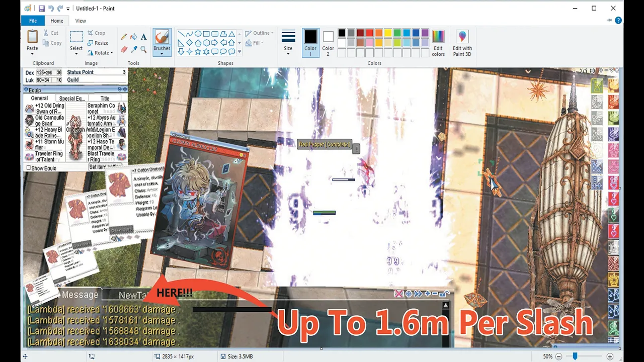Crop the image to selection

coord(96,33)
